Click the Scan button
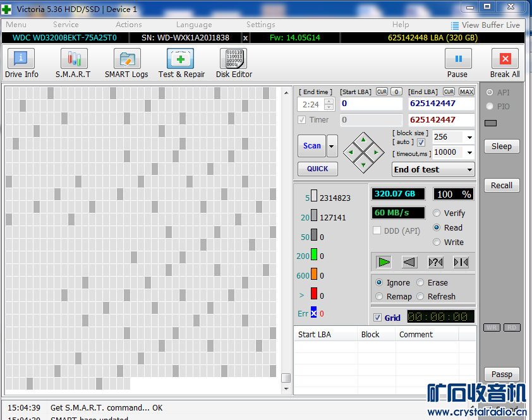This screenshot has width=532, height=420. point(311,146)
